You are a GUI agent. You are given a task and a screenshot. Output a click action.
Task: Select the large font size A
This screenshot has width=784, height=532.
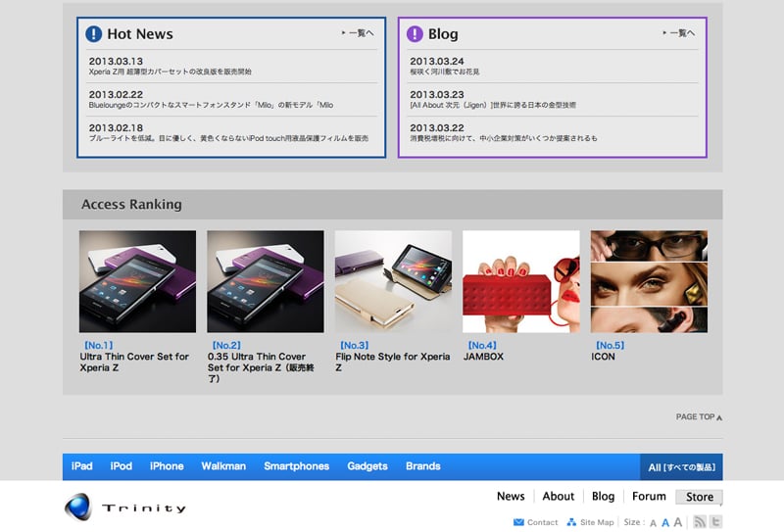(x=677, y=522)
